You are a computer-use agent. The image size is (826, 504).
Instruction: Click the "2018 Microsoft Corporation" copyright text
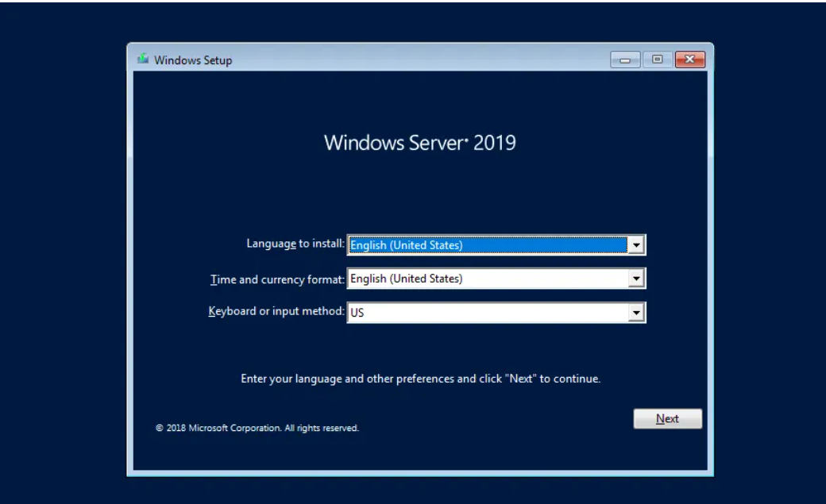tap(257, 428)
